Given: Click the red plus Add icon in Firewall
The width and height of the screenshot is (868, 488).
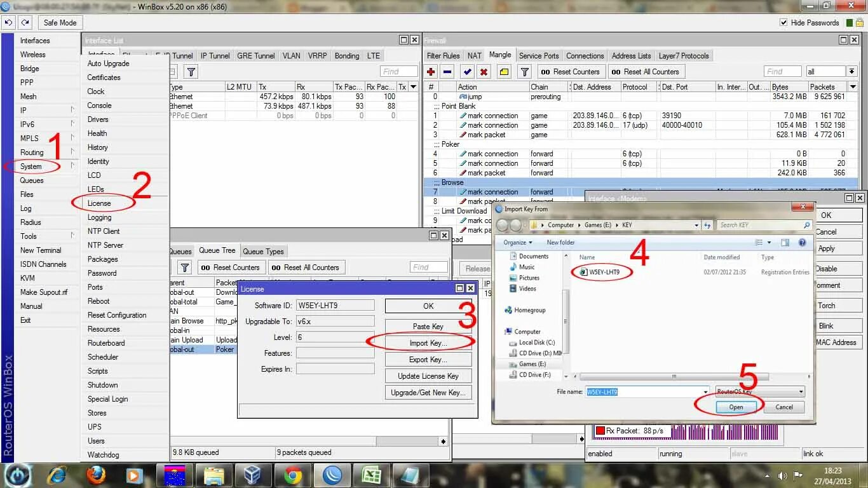Looking at the screenshot, I should [x=431, y=72].
